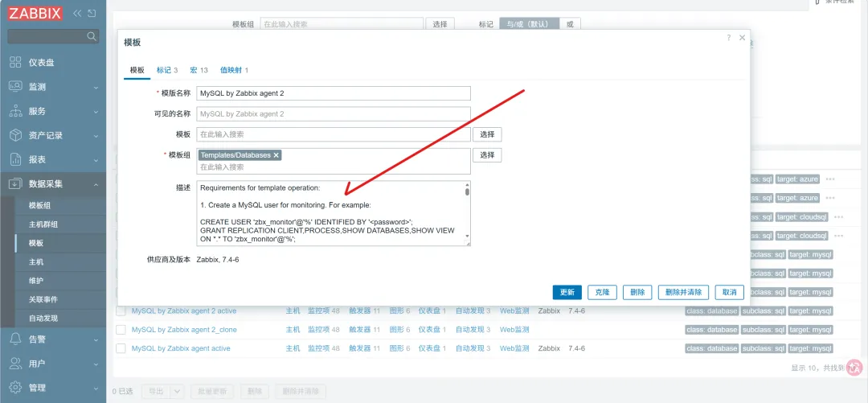Screen dimensions: 868x403
Task: Tick checkbox for MySQL by Zabbix agent active
Action: click(x=121, y=348)
